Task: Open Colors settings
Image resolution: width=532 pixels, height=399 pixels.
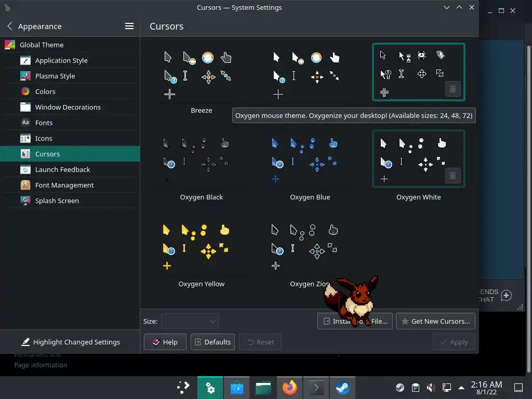Action: coord(70,91)
